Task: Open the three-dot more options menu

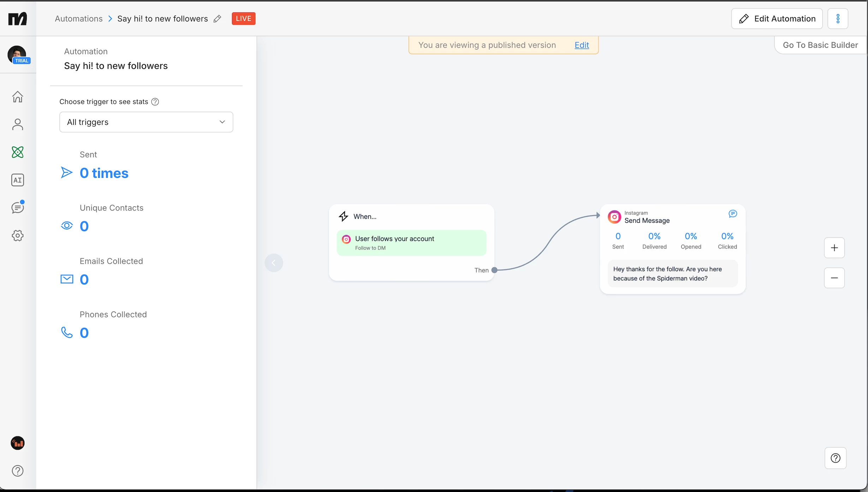Action: [x=838, y=19]
